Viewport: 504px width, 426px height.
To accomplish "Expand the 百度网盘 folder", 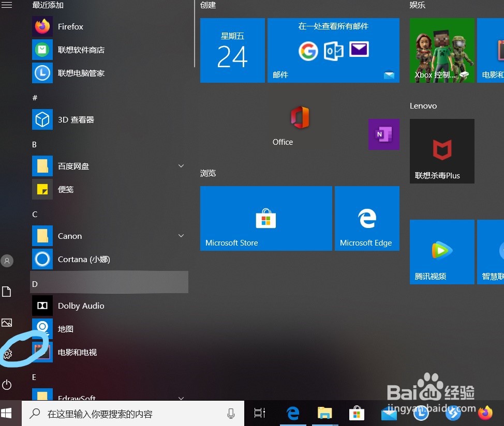I will click(181, 166).
